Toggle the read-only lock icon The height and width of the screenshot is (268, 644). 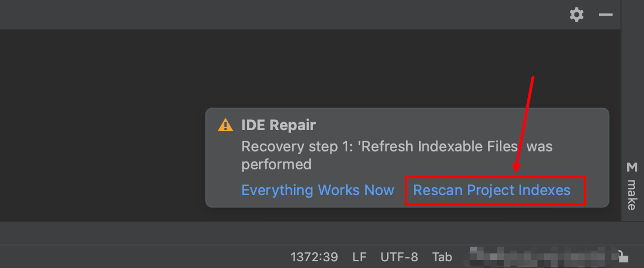pyautogui.click(x=623, y=256)
